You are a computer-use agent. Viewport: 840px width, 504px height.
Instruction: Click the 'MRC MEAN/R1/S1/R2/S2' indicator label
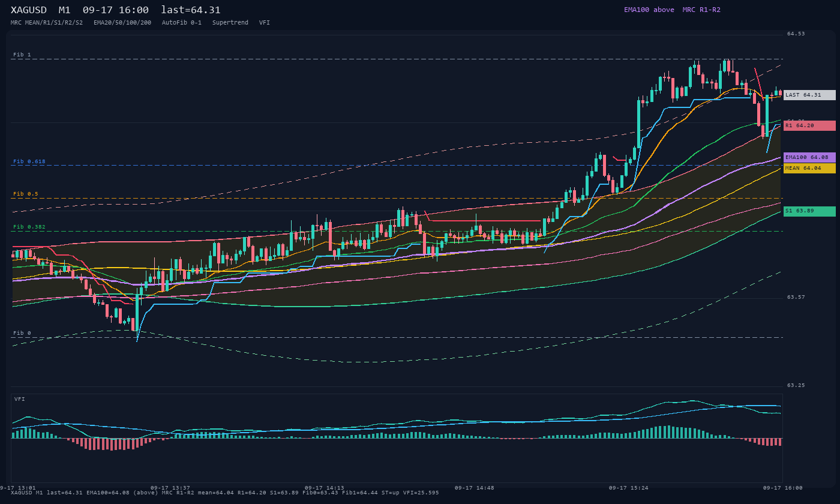point(47,23)
